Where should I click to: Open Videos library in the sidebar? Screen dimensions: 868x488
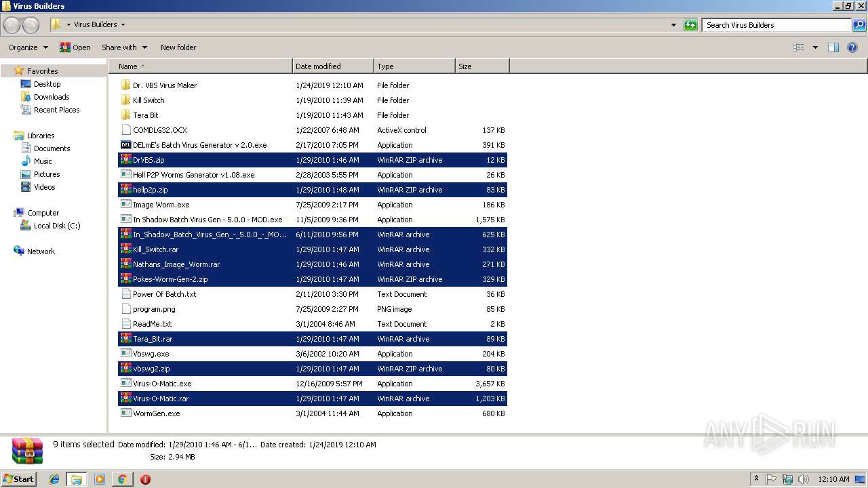point(44,187)
